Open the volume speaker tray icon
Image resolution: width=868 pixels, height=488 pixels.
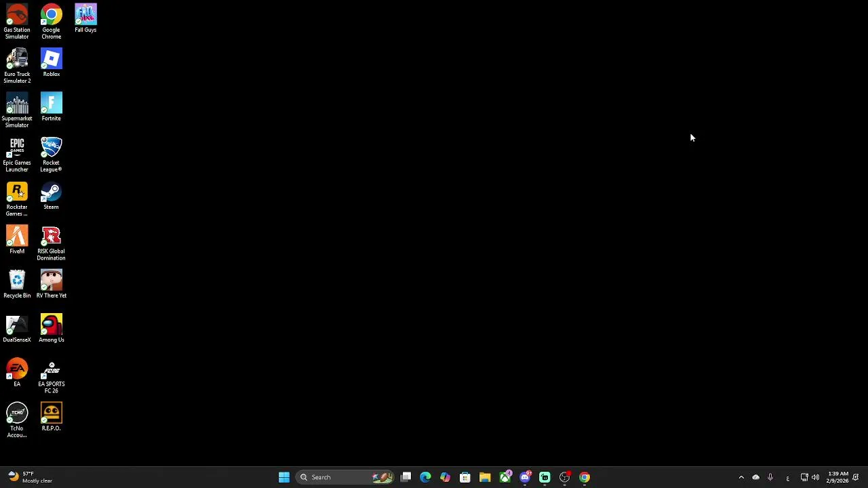pos(815,477)
